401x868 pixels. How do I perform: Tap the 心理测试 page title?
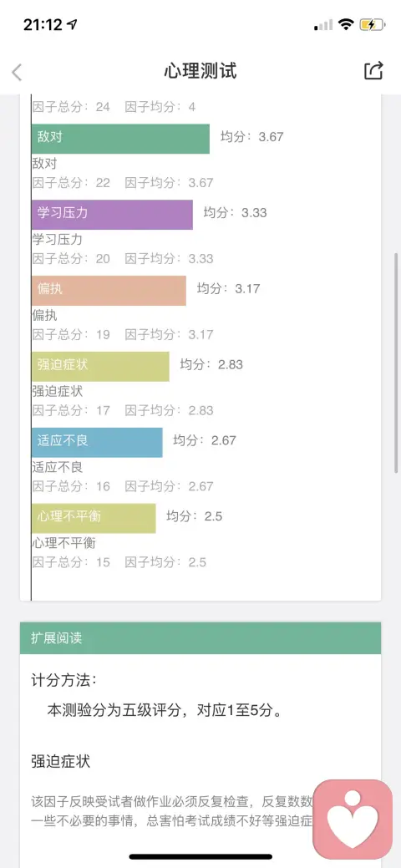(200, 71)
